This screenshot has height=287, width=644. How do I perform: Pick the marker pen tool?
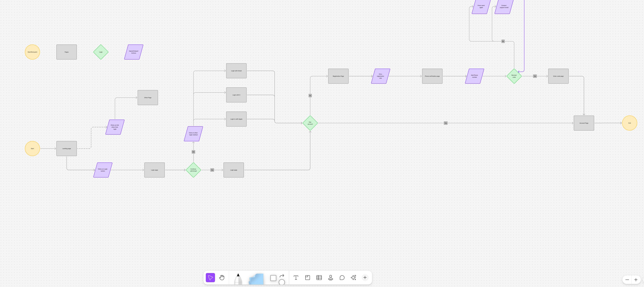tap(238, 279)
